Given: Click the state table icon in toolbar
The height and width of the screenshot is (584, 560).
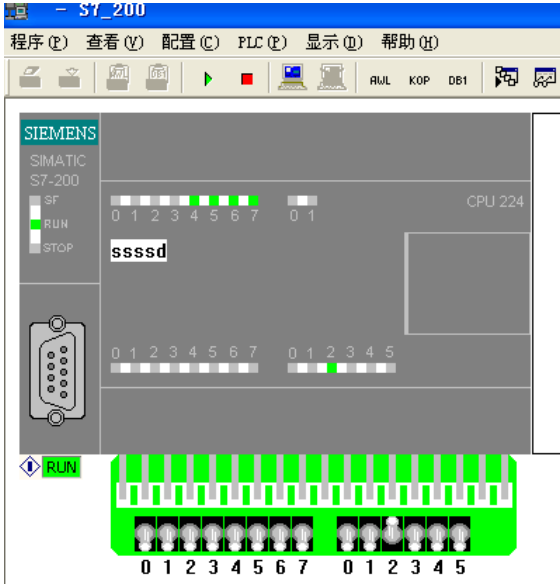Looking at the screenshot, I should 506,77.
